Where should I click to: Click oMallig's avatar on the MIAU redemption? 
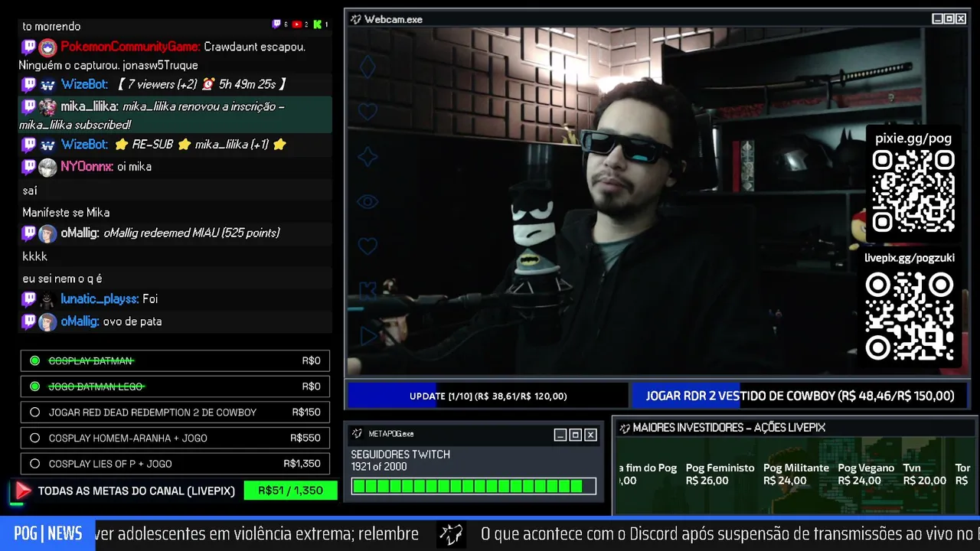click(47, 233)
